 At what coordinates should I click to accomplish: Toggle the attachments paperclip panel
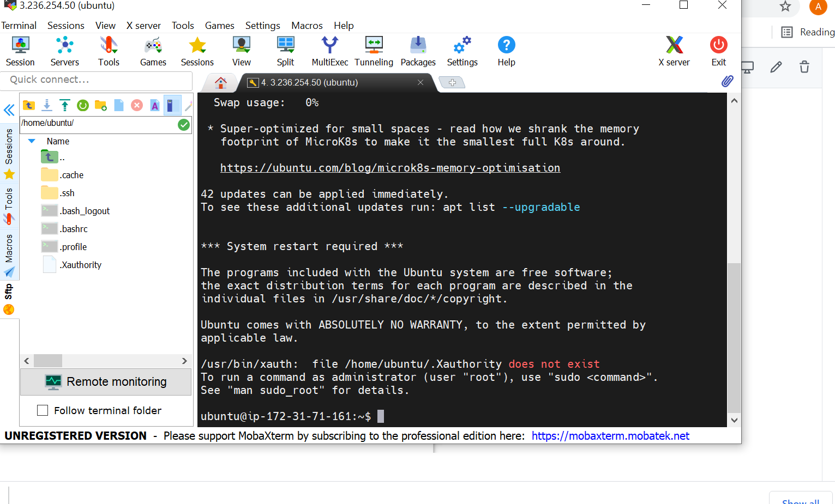[x=727, y=81]
